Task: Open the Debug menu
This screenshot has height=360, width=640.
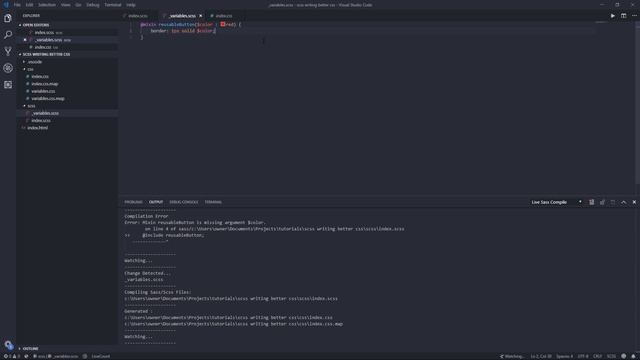Action: [93, 5]
